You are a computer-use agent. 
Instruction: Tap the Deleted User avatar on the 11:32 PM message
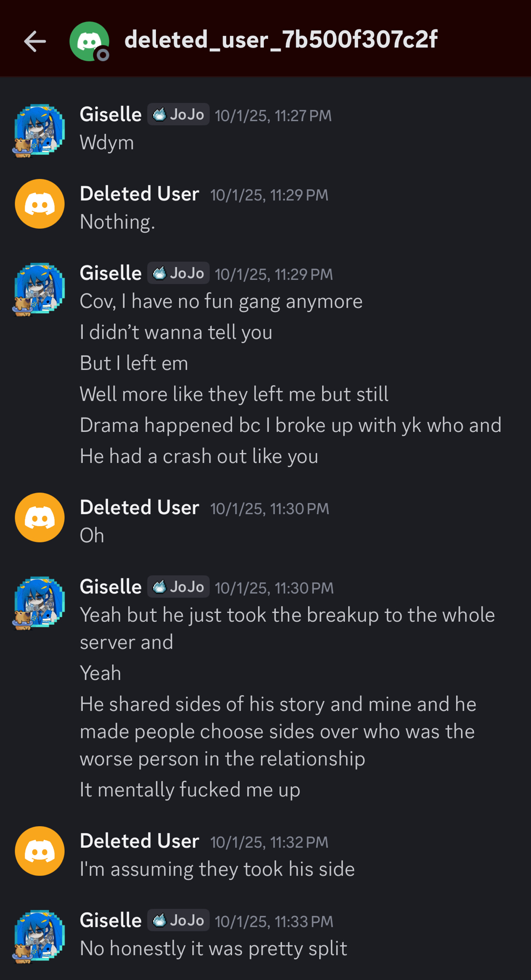tap(40, 851)
